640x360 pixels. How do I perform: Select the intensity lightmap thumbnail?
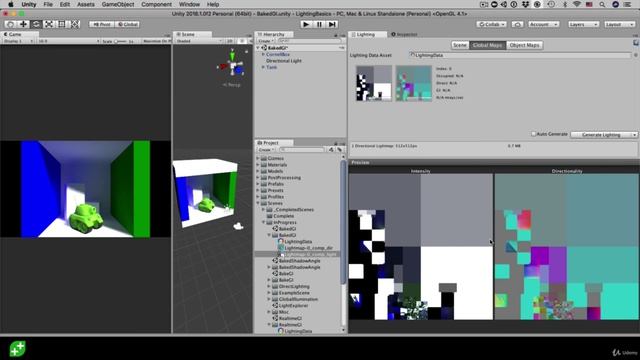click(374, 83)
